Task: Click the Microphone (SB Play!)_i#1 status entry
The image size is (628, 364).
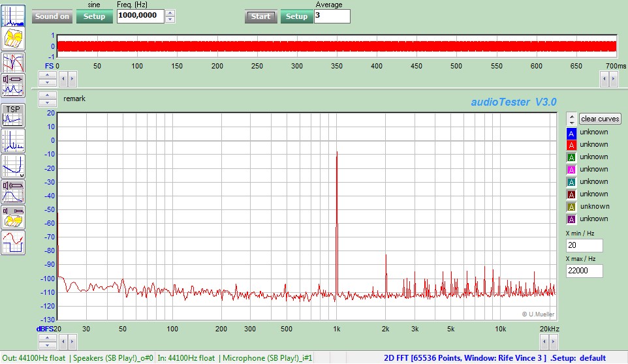Action: [x=268, y=358]
